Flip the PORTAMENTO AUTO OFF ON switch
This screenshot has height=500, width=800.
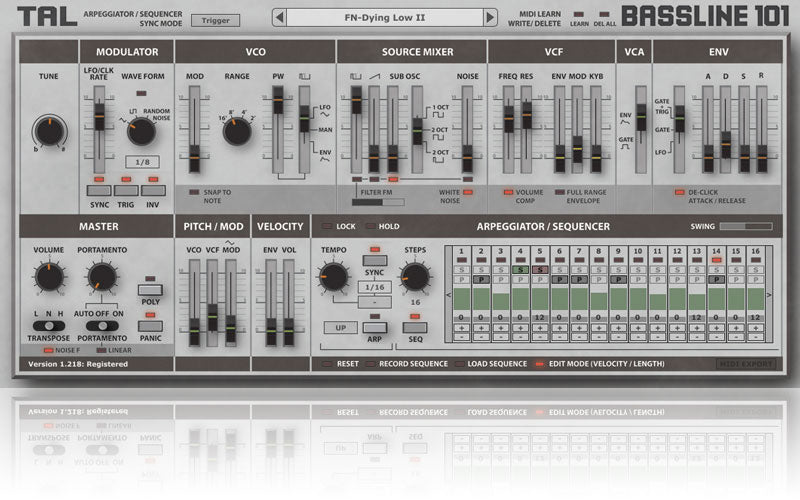102,326
